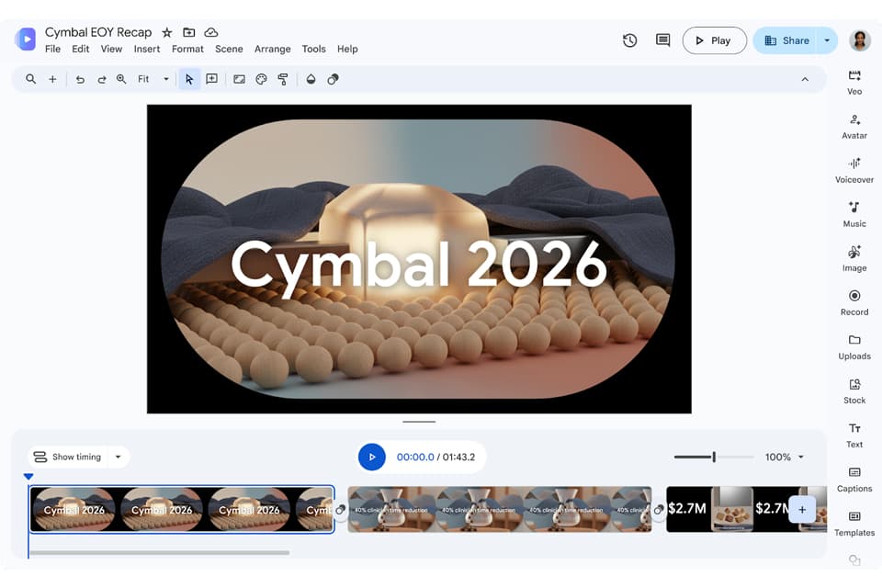Click the blue playhead marker
Screen dimensions: 882x588
tap(28, 477)
